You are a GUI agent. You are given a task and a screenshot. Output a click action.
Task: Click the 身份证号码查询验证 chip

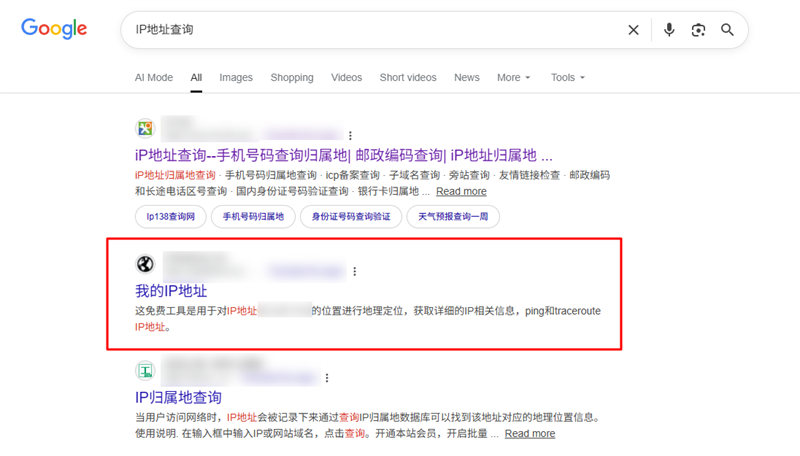(x=351, y=217)
